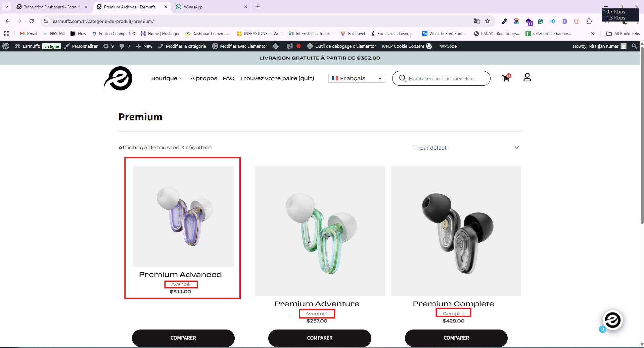Viewport: 644px width, 348px height.
Task: Reload the page
Action: tap(32, 21)
